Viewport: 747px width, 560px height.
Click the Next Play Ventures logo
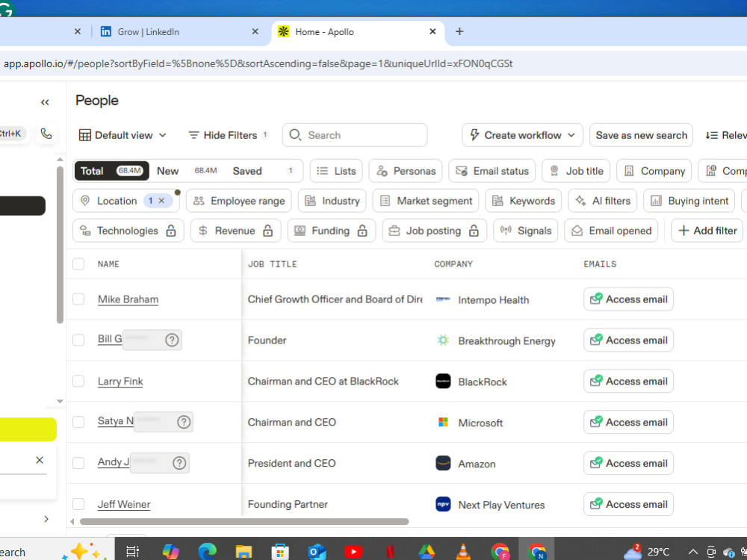[443, 504]
